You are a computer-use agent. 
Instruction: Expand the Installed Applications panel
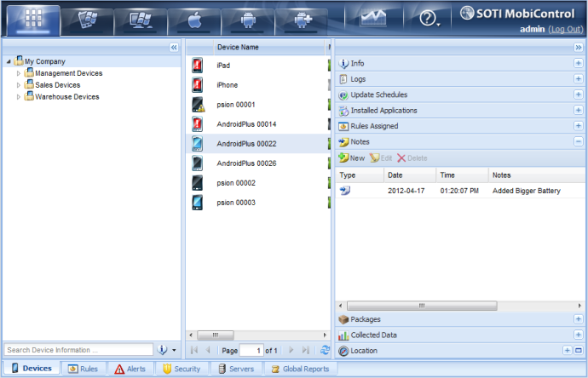coord(578,110)
